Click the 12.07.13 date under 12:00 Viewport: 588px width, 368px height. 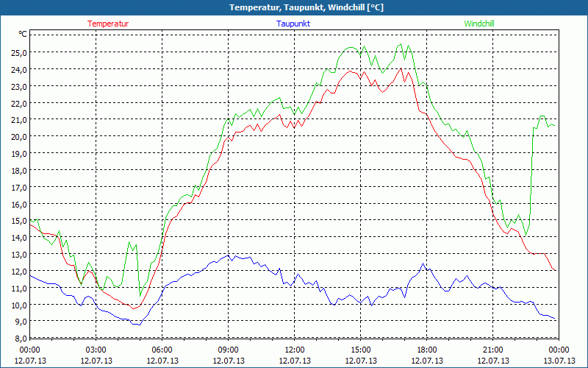coord(295,361)
